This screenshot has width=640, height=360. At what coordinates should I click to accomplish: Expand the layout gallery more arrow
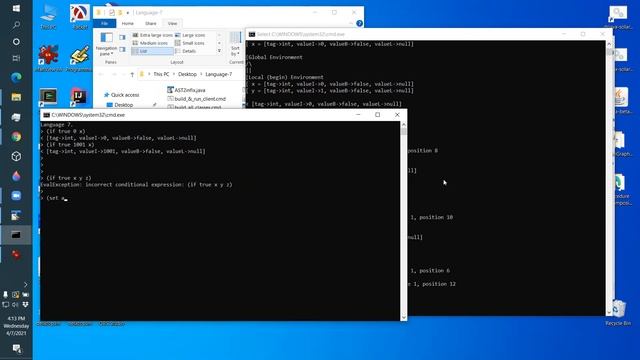[x=220, y=51]
